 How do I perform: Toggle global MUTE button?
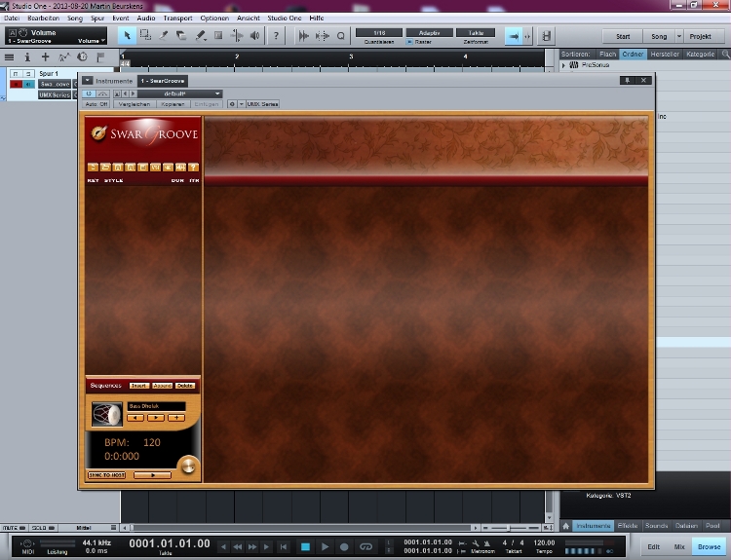click(14, 528)
